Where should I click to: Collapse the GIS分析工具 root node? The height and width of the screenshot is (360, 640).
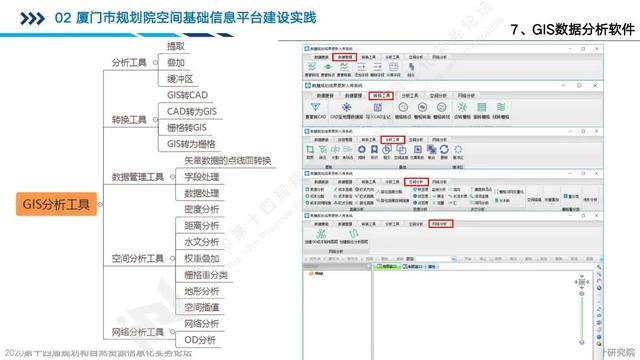point(100,204)
